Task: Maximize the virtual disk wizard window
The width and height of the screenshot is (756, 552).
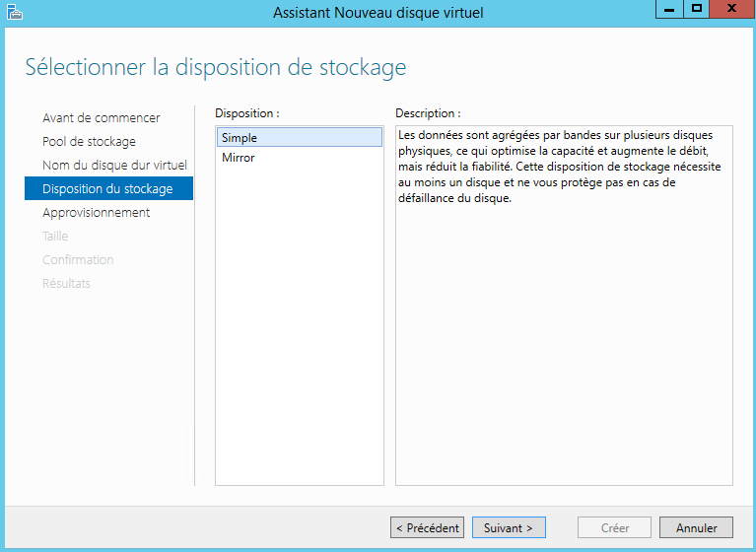Action: (697, 8)
